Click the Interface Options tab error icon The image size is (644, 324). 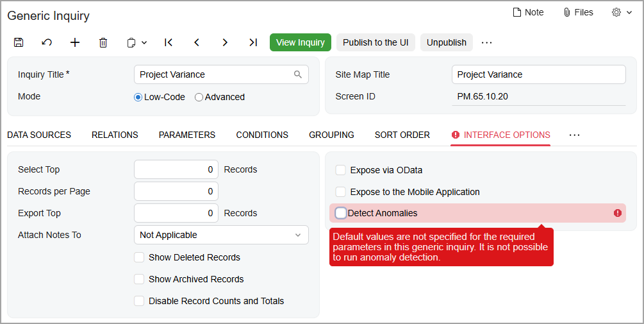click(x=455, y=135)
